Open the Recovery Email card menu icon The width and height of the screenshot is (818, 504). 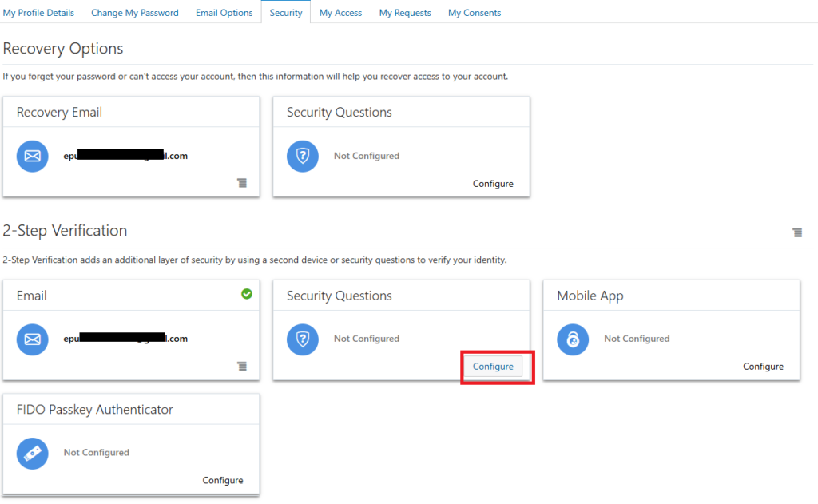coord(242,183)
